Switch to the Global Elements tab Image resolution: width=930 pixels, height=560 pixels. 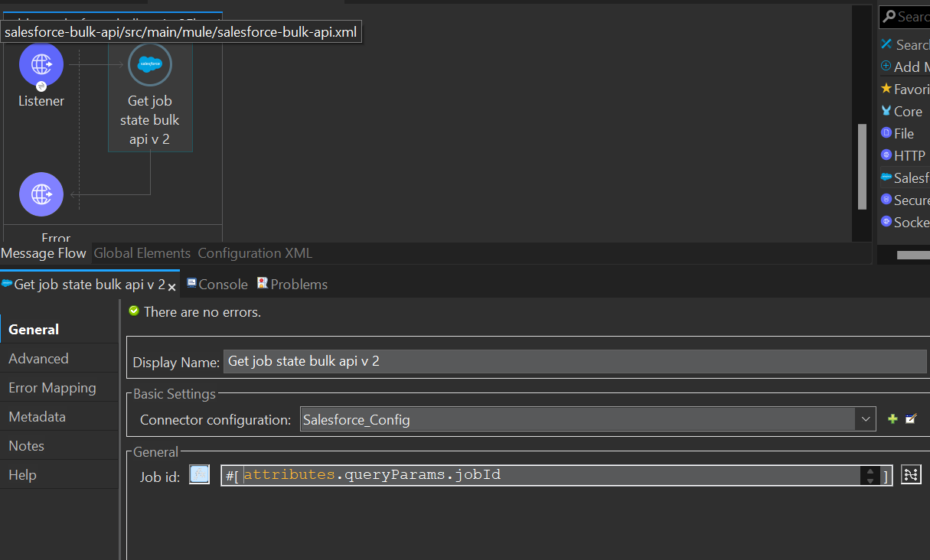[142, 253]
